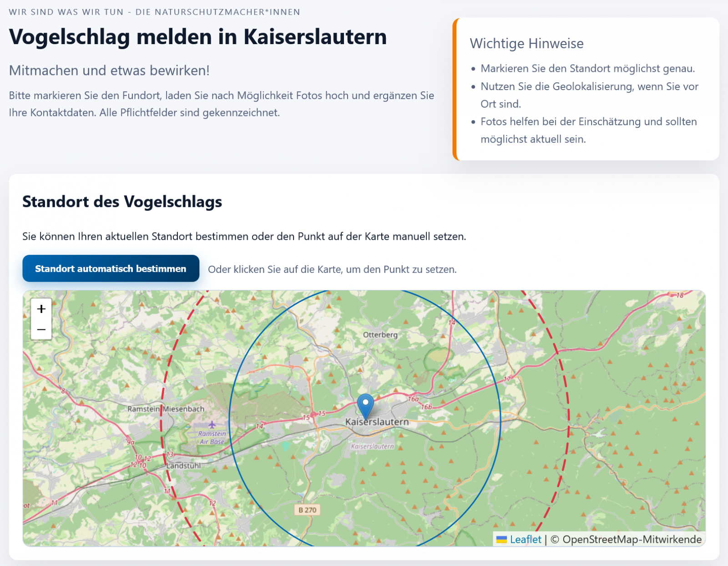Click hint 'Markieren Sie den Standort möglichst genau.'
Screen dimensions: 728x566
click(588, 69)
